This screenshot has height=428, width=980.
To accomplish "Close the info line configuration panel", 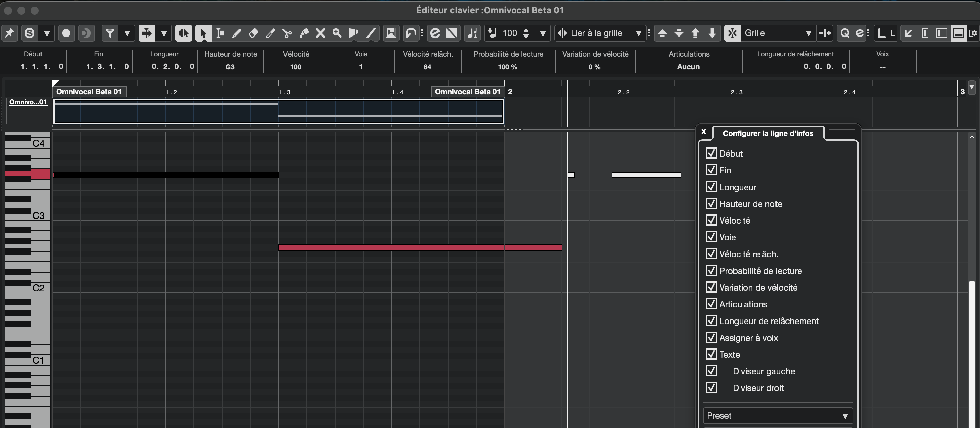I will click(x=704, y=132).
